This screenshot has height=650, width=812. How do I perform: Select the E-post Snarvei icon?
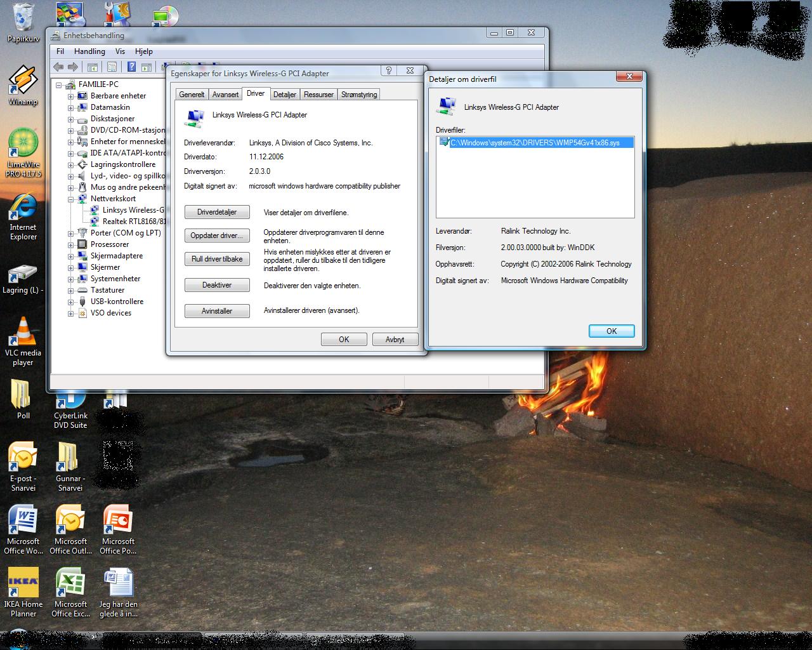tap(23, 467)
